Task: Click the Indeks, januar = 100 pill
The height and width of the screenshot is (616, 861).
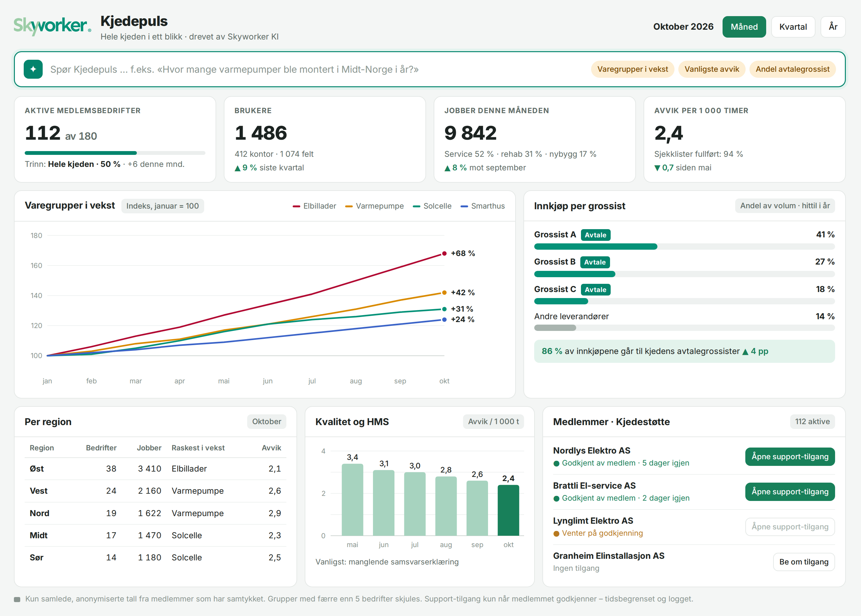Action: click(162, 206)
